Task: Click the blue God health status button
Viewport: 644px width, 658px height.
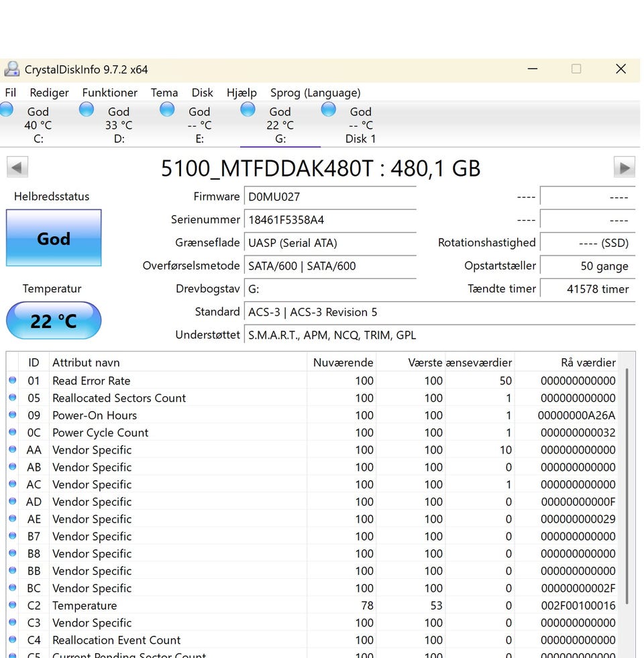Action: (x=54, y=238)
